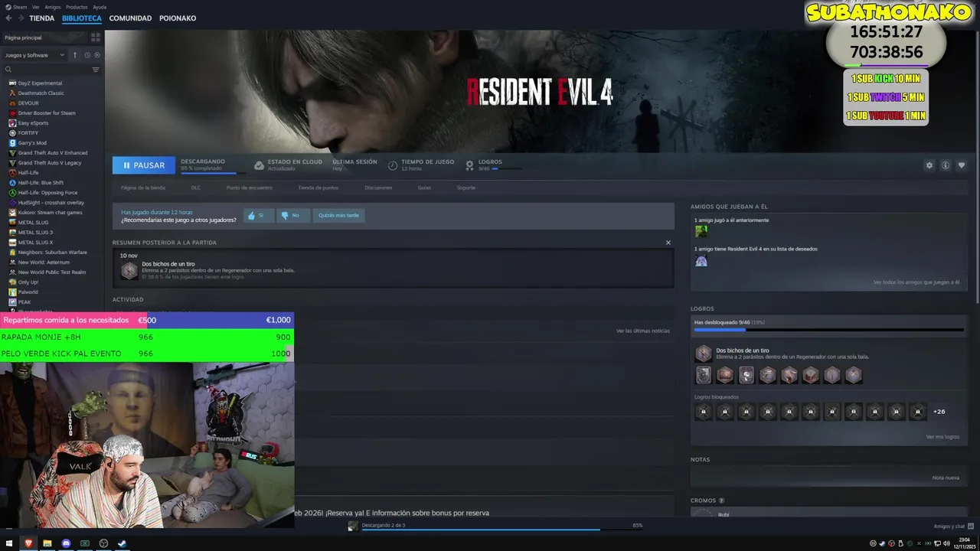Open Página de la tienda link
This screenshot has width=980, height=551.
pyautogui.click(x=143, y=187)
